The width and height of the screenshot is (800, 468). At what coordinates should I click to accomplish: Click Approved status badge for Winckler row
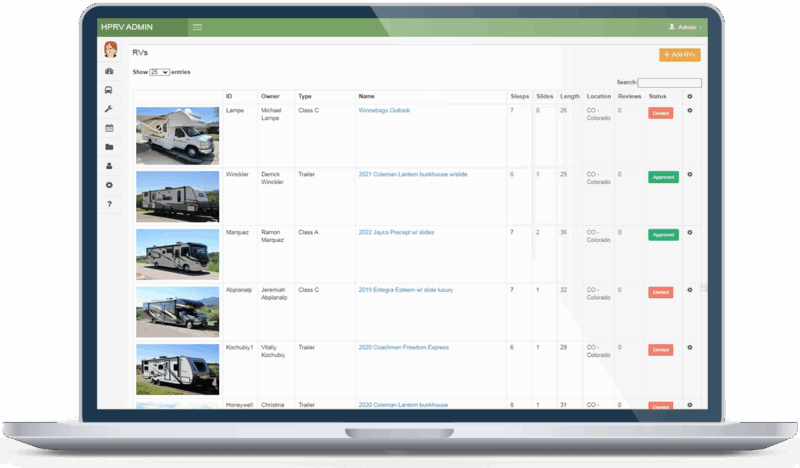pyautogui.click(x=663, y=177)
